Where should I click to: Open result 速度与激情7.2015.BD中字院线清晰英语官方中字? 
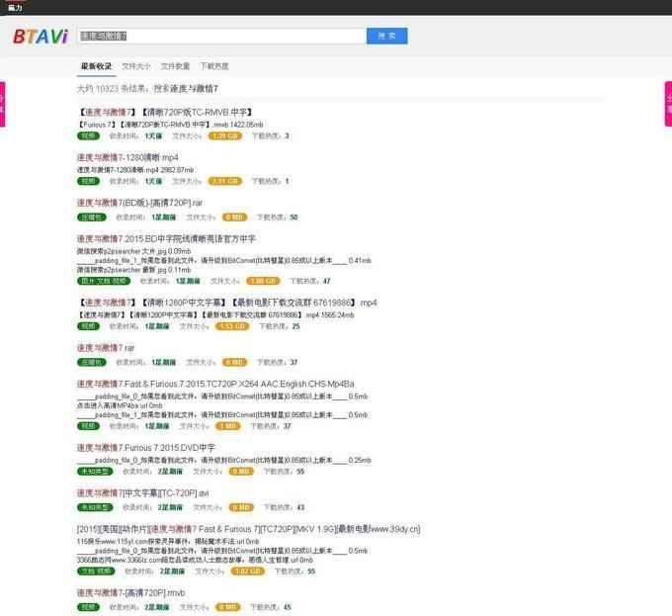pos(166,238)
